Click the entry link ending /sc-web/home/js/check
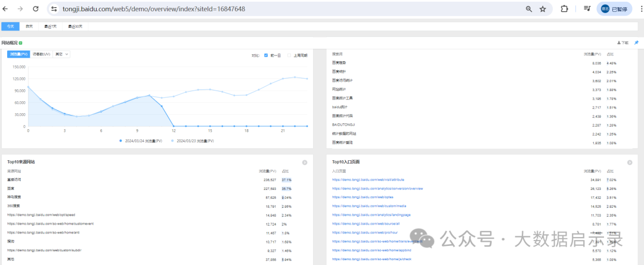The width and height of the screenshot is (644, 265). (x=371, y=259)
